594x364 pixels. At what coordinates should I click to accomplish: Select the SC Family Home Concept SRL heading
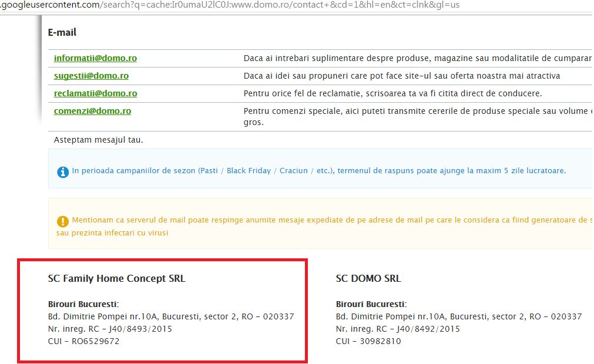tap(116, 278)
